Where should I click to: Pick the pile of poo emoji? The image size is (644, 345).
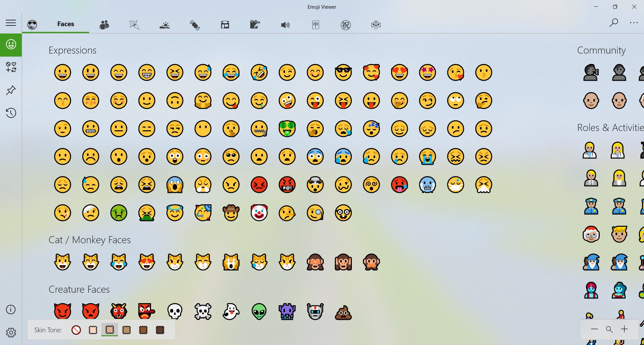(x=343, y=312)
